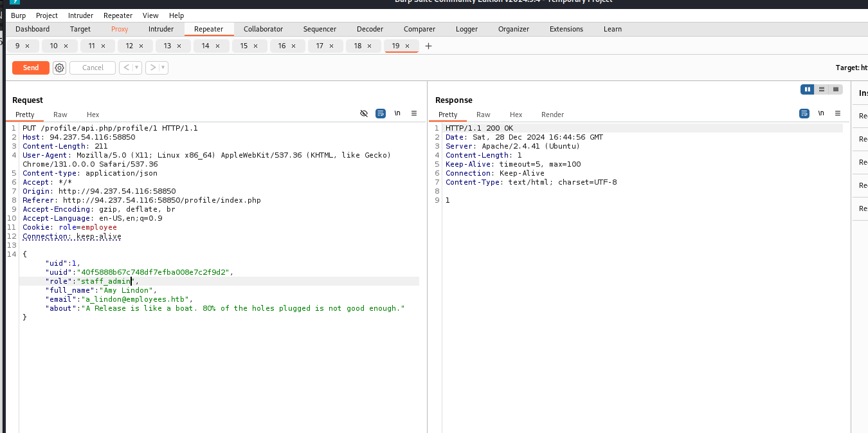This screenshot has height=433, width=868.
Task: Click the request hamburger options menu icon
Action: coord(414,113)
